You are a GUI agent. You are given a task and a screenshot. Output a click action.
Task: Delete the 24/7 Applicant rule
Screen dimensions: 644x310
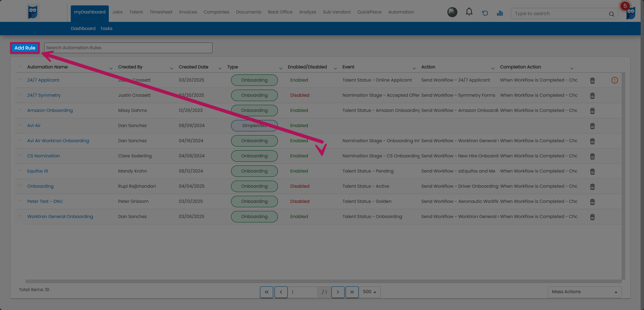click(592, 81)
